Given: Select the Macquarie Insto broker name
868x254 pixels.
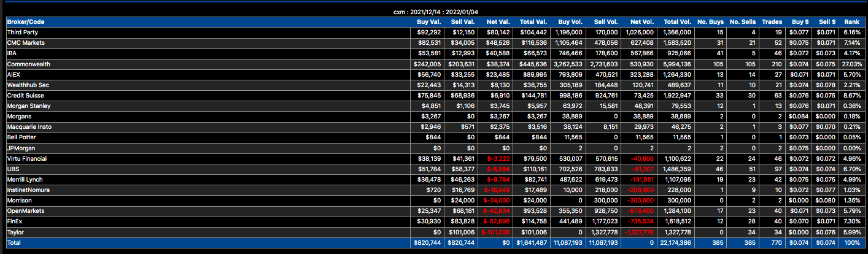Looking at the screenshot, I should coord(29,127).
